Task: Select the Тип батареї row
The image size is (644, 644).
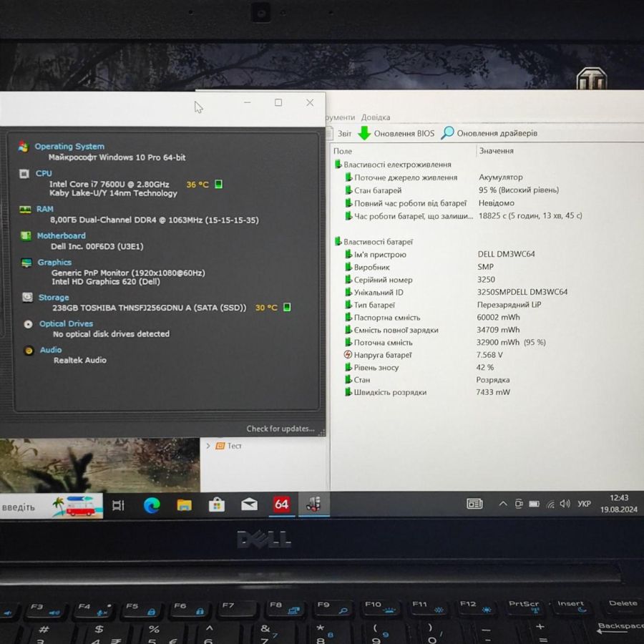Action: pyautogui.click(x=443, y=305)
